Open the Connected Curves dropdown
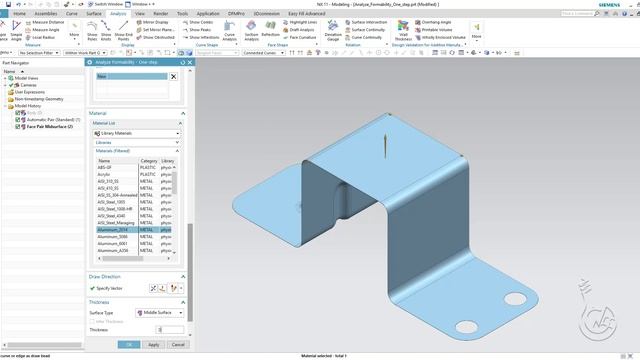The height and width of the screenshot is (360, 640). click(x=263, y=53)
